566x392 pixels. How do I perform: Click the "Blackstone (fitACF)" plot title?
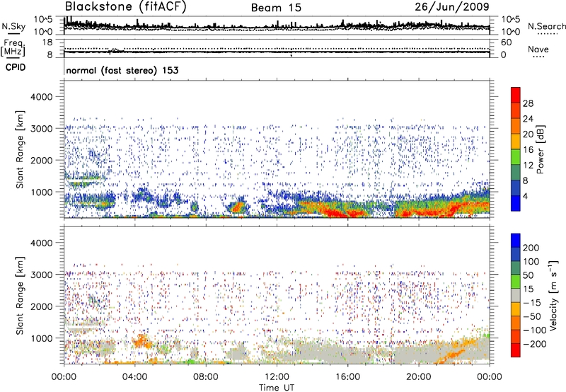click(x=125, y=7)
